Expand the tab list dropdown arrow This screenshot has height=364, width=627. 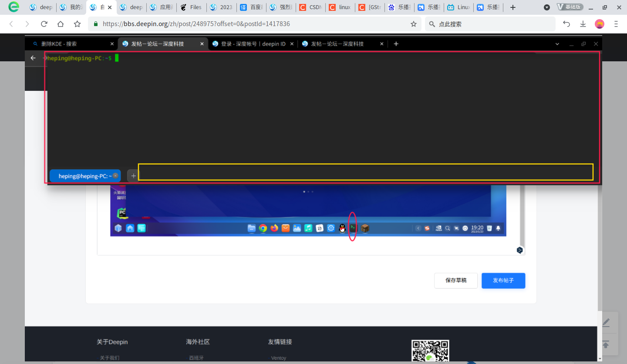click(x=547, y=7)
